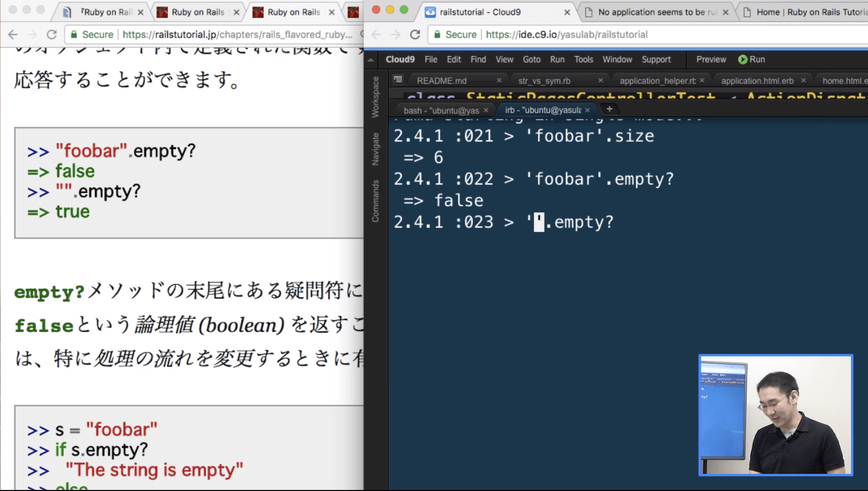Open the editor tab list icon

pyautogui.click(x=398, y=79)
